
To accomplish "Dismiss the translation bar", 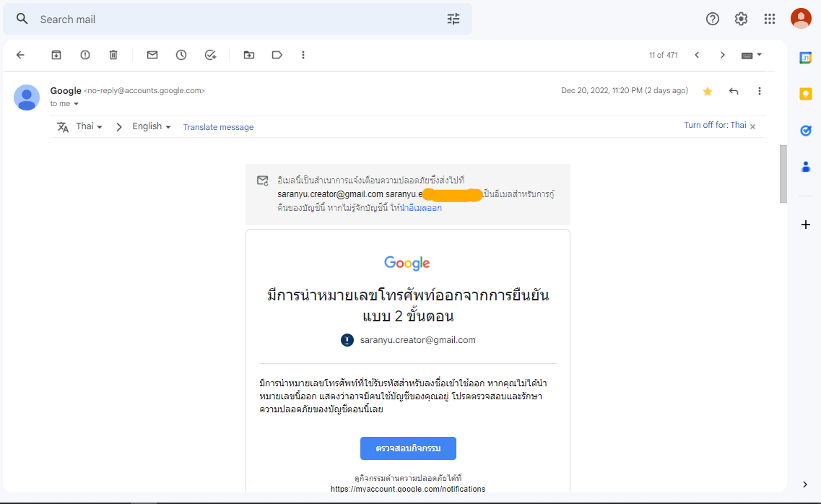I will (753, 126).
